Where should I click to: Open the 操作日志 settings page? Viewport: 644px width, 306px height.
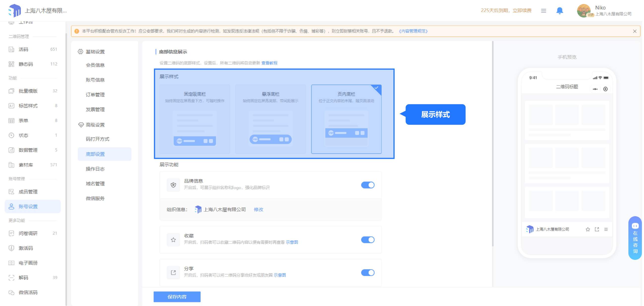95,169
